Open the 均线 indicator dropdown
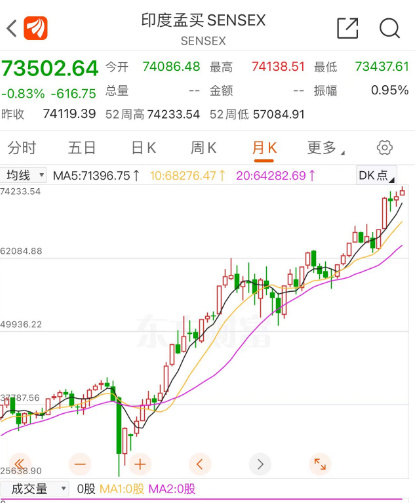Viewport: 418px width, 503px height. click(23, 175)
